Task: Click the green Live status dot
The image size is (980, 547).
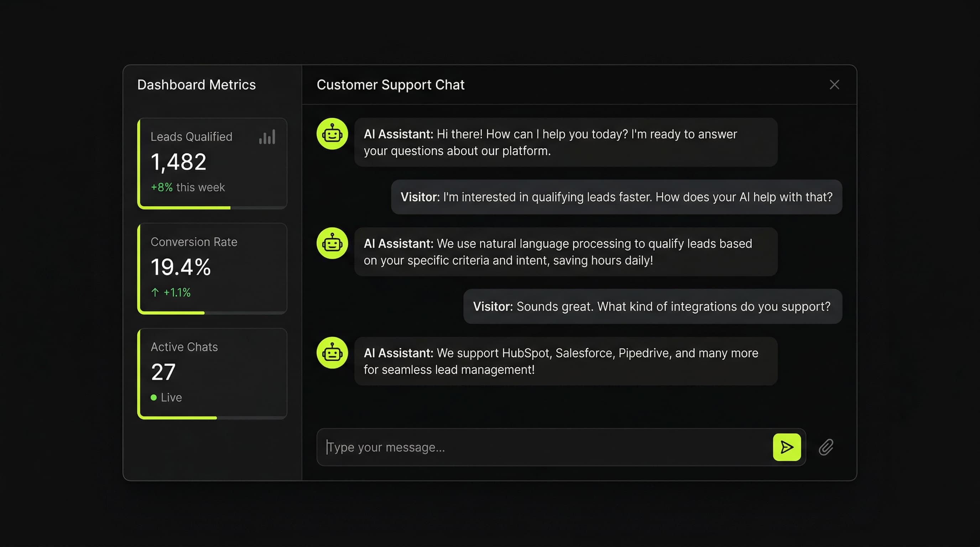Action: (154, 397)
